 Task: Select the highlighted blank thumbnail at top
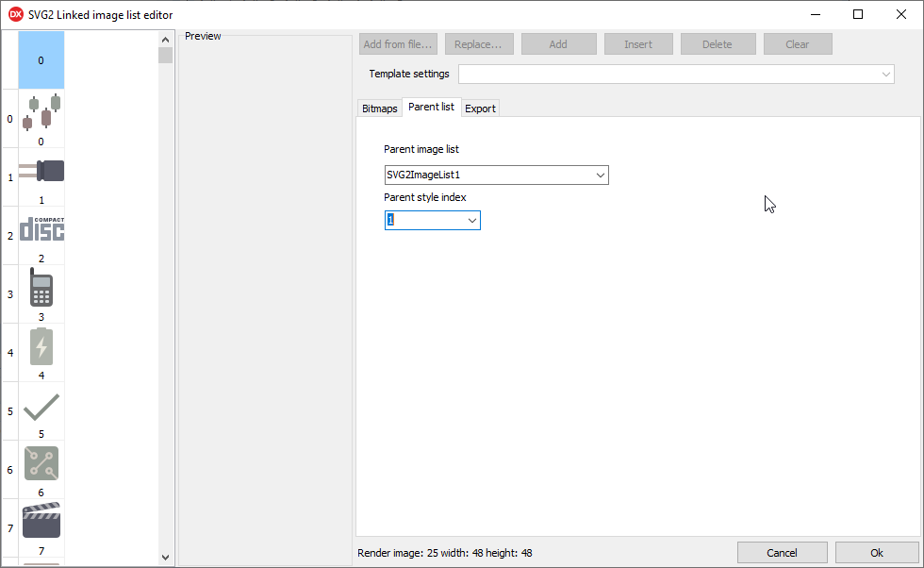41,59
